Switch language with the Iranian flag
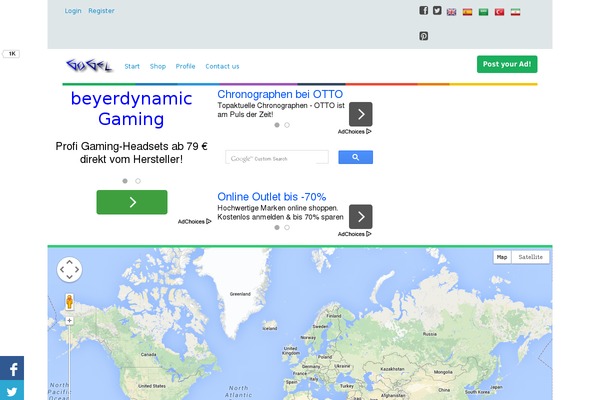The image size is (600, 400). [515, 12]
